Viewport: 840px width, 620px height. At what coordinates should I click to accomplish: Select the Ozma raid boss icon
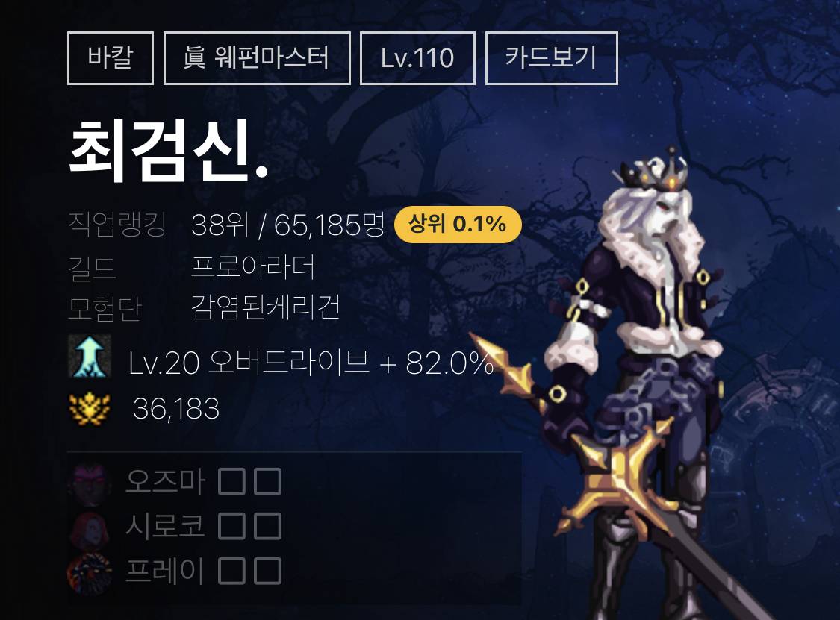pos(90,483)
